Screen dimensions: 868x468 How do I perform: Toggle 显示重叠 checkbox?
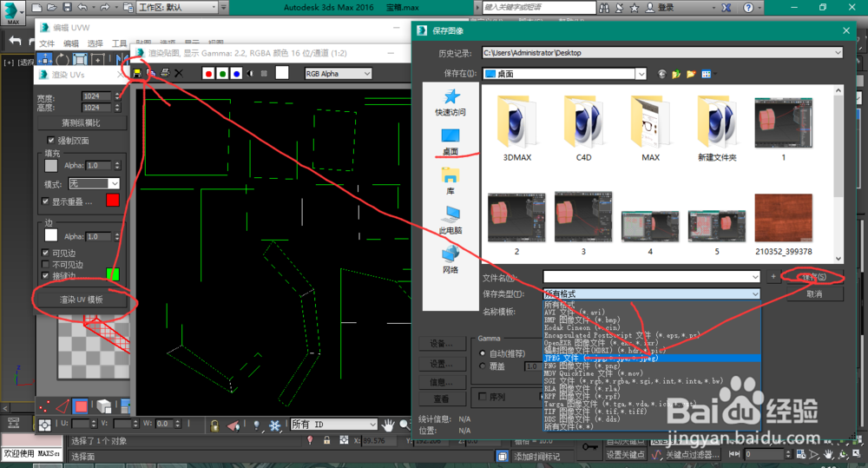[x=45, y=201]
